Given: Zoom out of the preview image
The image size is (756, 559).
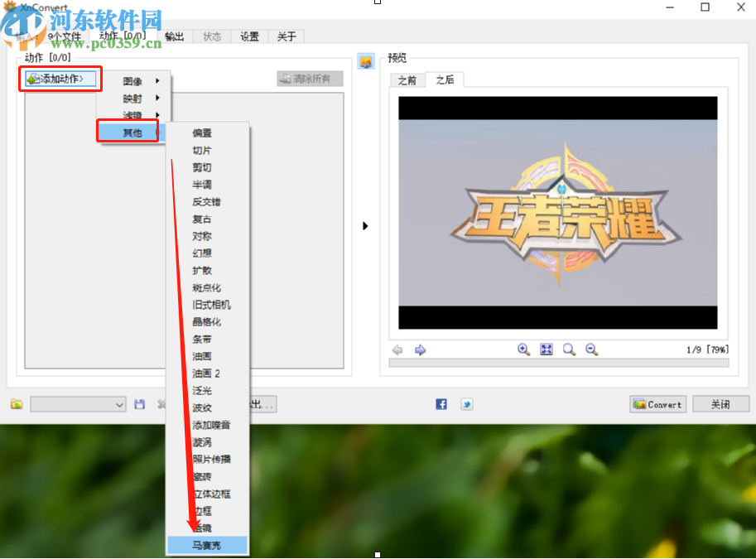Looking at the screenshot, I should [591, 349].
